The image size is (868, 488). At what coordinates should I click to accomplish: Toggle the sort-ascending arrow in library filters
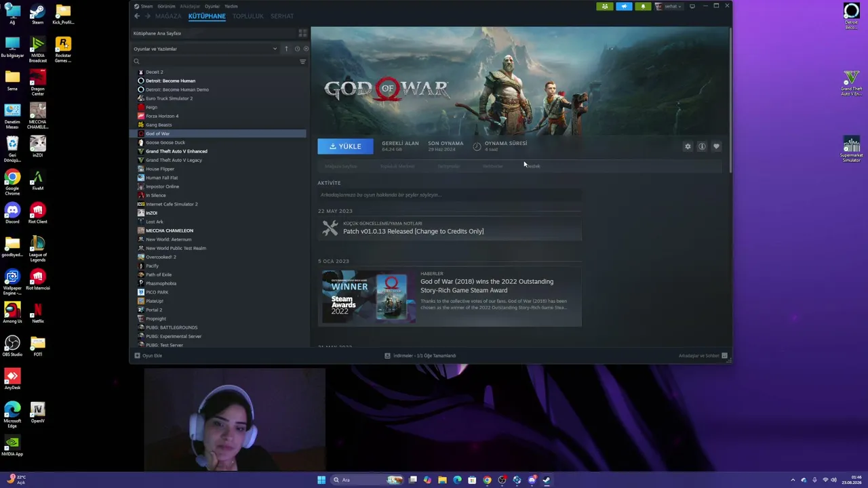pyautogui.click(x=286, y=49)
